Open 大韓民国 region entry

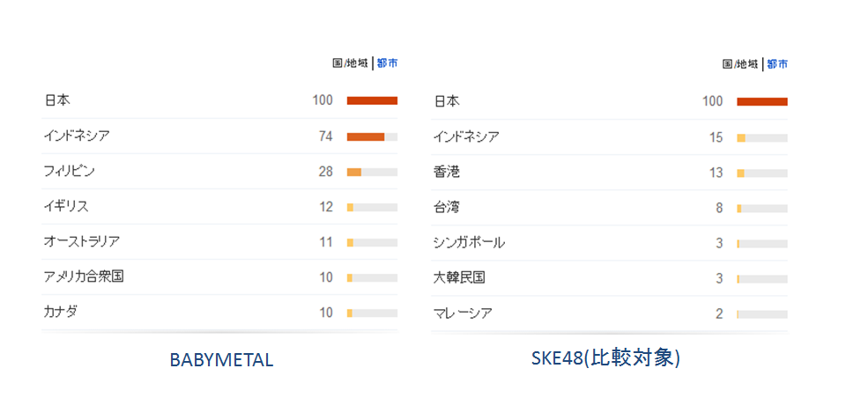pyautogui.click(x=459, y=277)
